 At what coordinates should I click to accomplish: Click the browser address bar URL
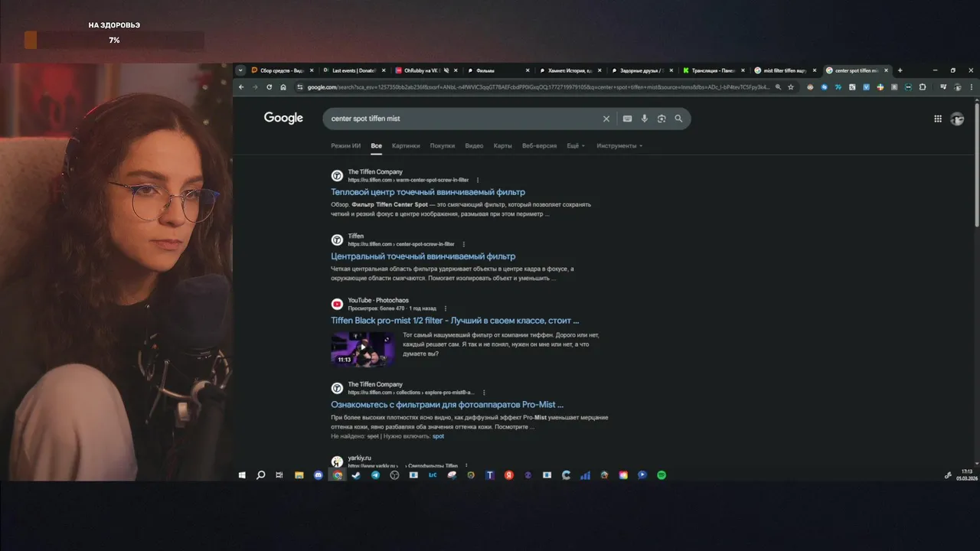coord(538,87)
